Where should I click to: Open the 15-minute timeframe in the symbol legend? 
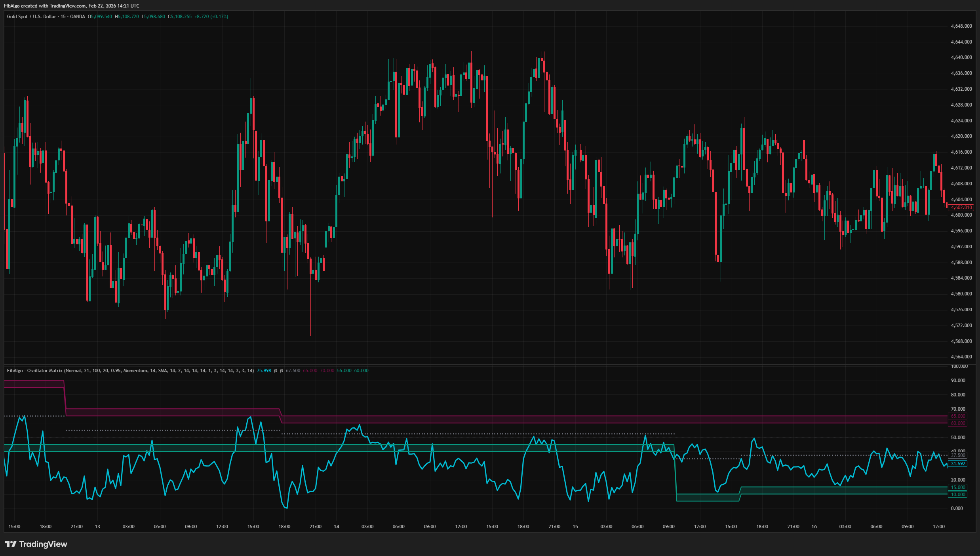pyautogui.click(x=63, y=17)
